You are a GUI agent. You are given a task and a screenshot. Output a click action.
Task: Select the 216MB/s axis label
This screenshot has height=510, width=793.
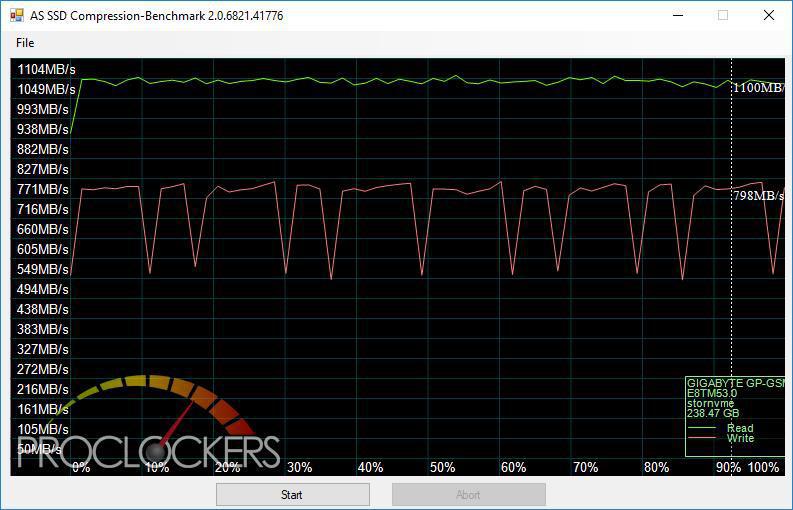[43, 389]
